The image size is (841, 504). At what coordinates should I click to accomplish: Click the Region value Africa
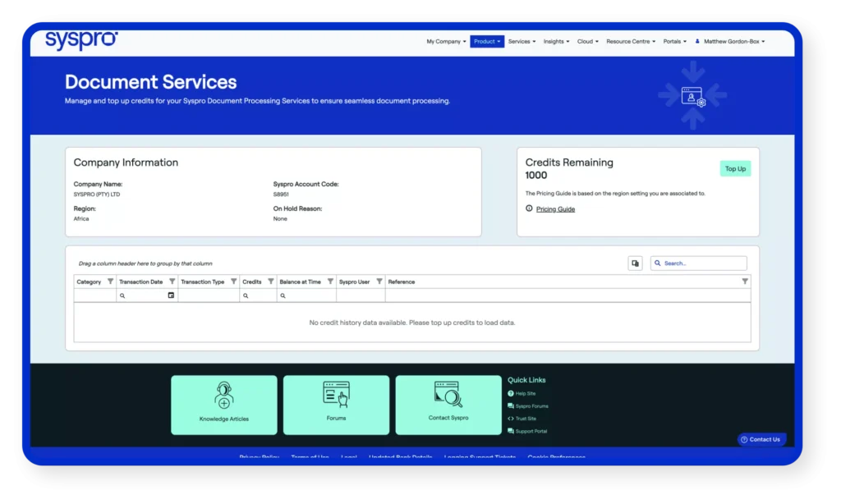[81, 219]
